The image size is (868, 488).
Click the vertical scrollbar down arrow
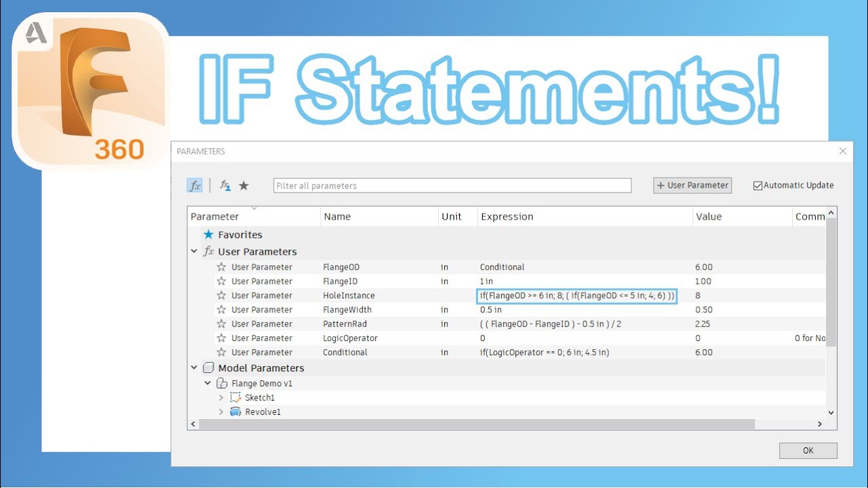[831, 412]
